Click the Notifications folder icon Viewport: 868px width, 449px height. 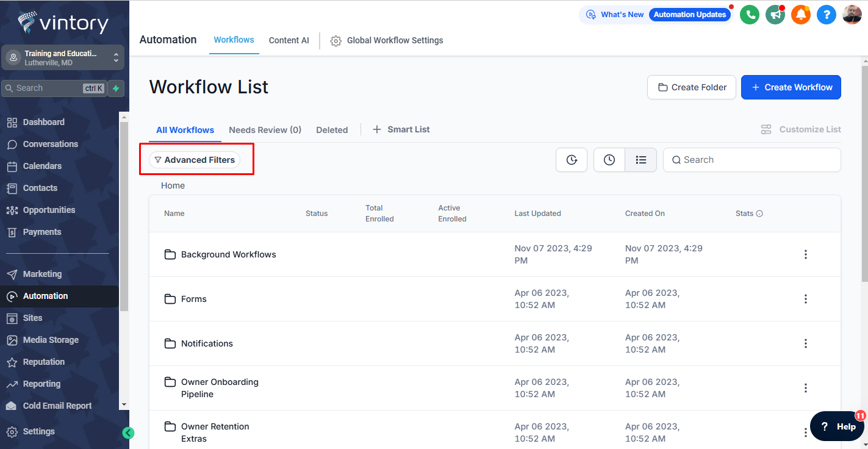[170, 343]
